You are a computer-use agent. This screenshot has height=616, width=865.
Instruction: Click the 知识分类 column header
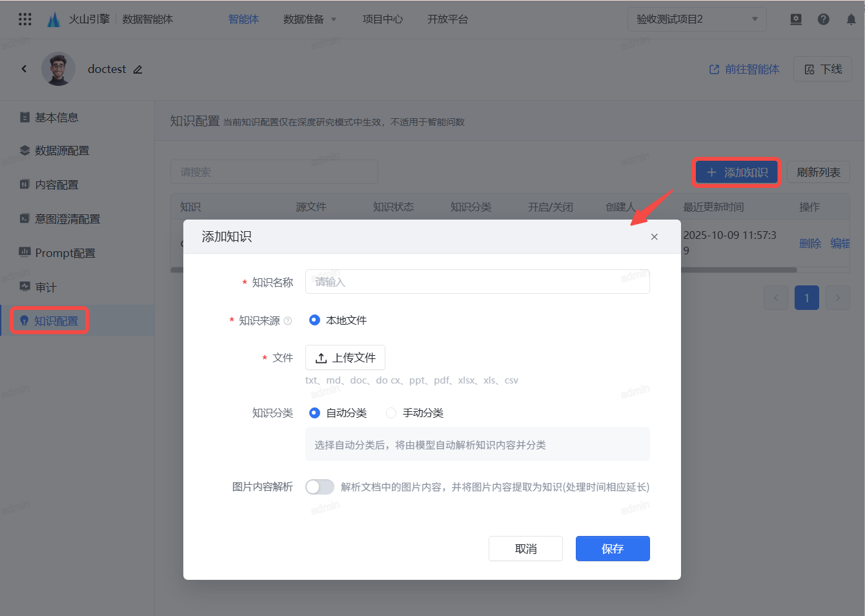pos(471,207)
